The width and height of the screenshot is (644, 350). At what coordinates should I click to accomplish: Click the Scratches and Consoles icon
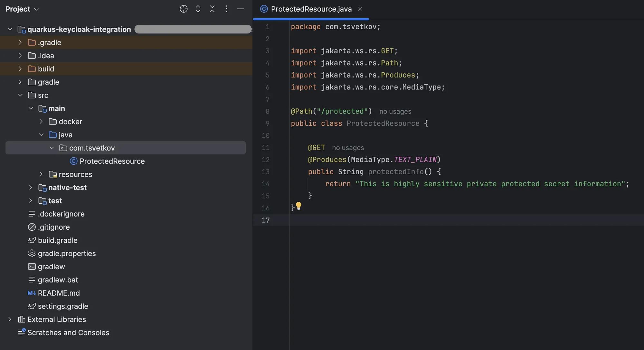(x=22, y=332)
